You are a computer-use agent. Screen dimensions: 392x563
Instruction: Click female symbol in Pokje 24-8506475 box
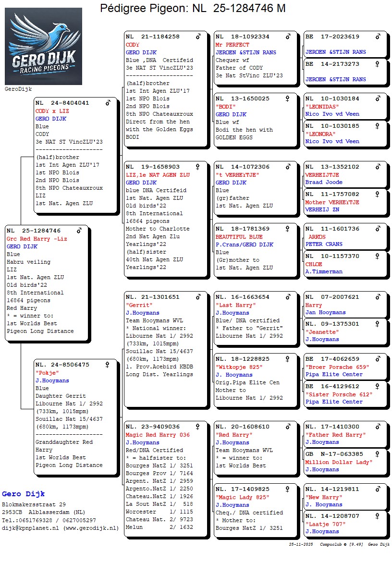tap(108, 365)
